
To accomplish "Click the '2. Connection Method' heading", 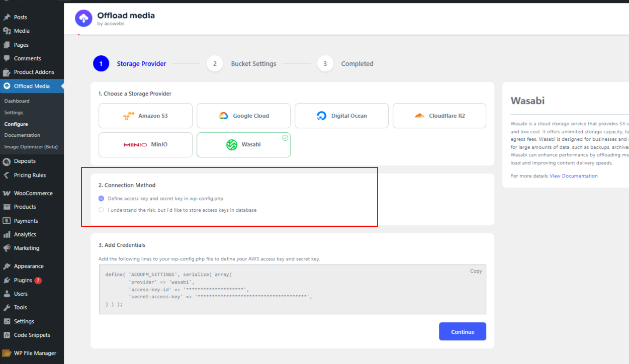I will pyautogui.click(x=127, y=186).
